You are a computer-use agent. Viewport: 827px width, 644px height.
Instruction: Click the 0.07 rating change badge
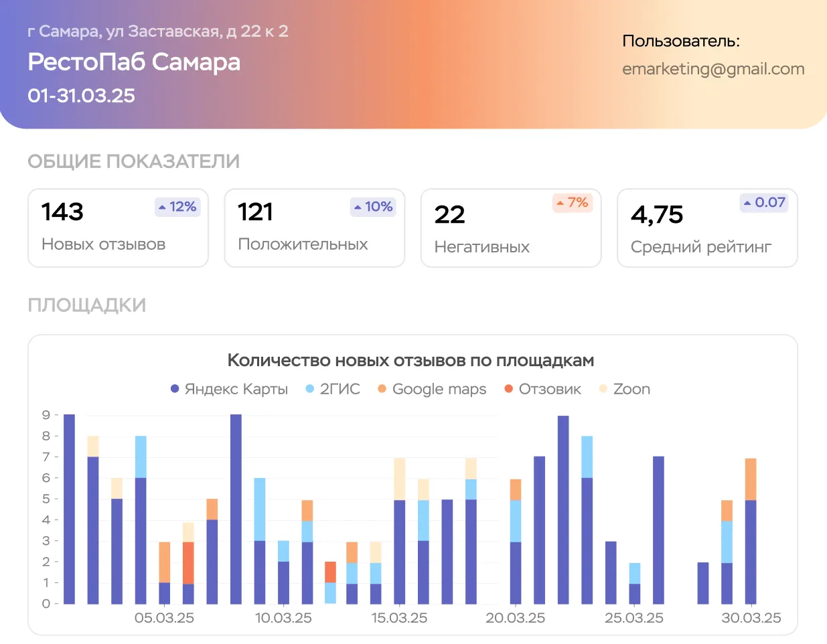click(764, 202)
